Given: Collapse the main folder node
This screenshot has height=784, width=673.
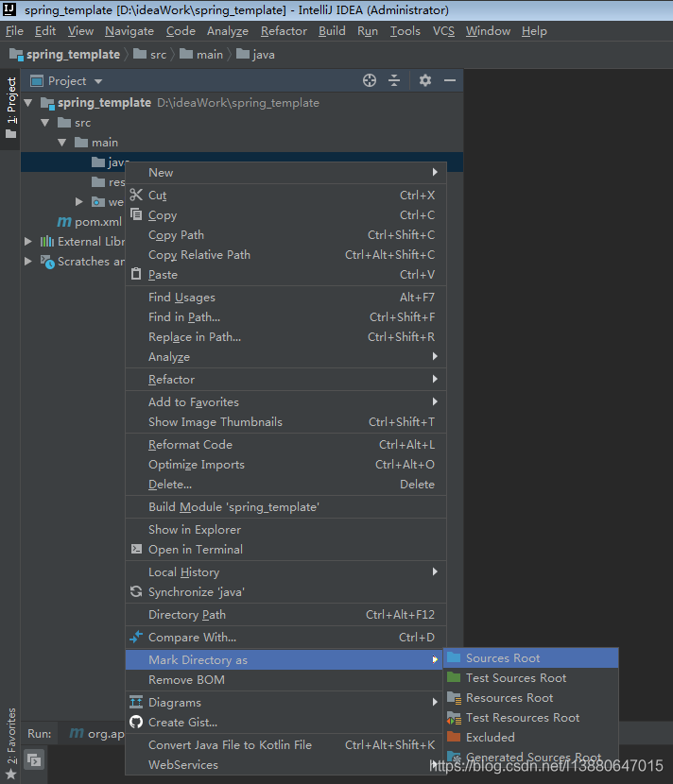Looking at the screenshot, I should point(62,143).
